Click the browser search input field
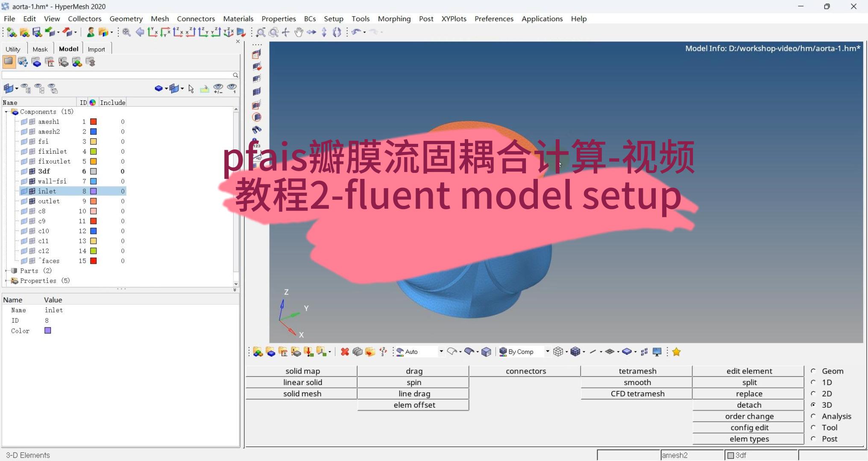 117,75
